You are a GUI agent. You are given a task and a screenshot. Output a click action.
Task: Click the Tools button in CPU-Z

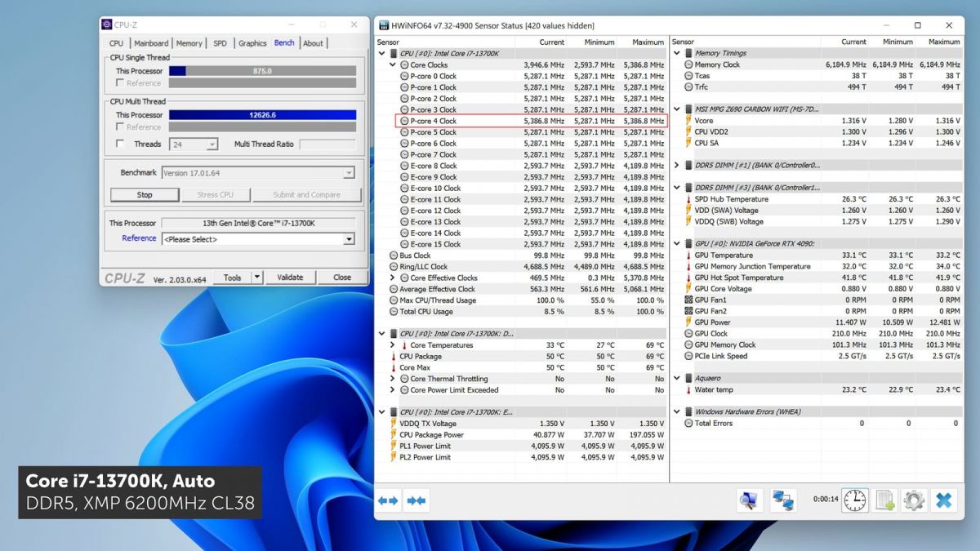pos(233,277)
